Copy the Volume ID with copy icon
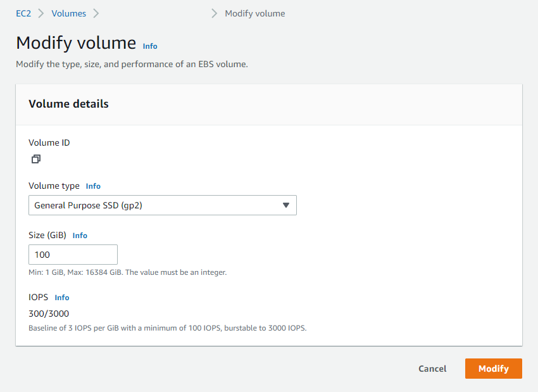The image size is (538, 392). [x=36, y=159]
